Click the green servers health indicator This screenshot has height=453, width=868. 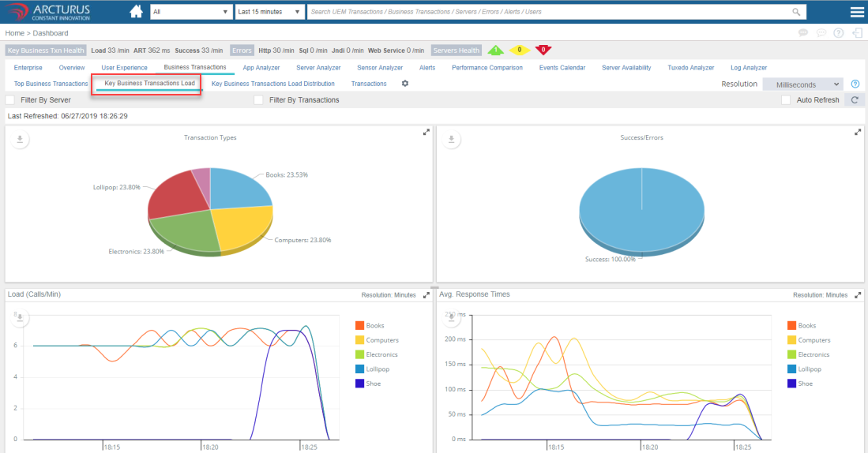pos(495,51)
